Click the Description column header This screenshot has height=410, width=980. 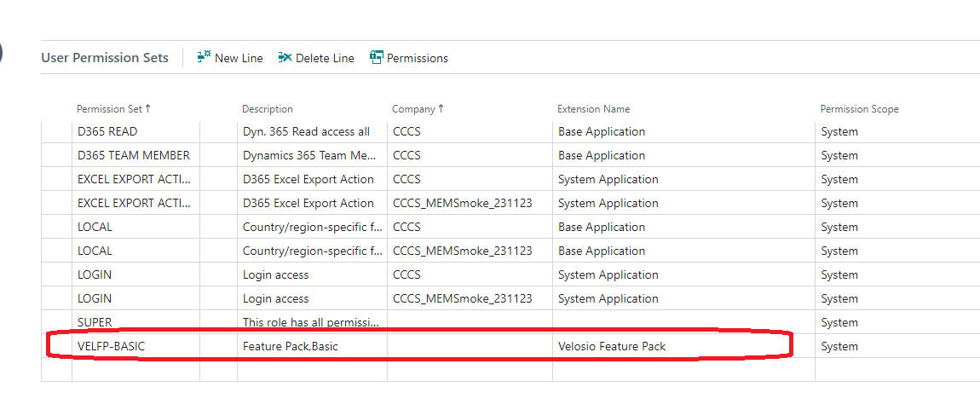pos(268,109)
